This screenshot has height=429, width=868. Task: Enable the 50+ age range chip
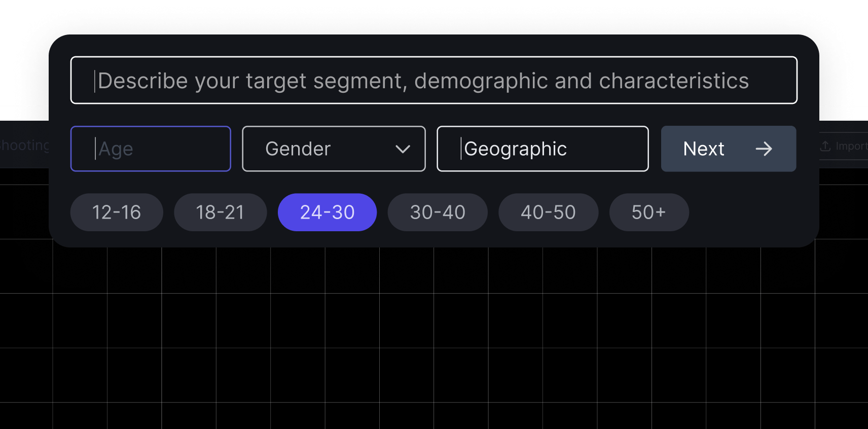click(649, 212)
